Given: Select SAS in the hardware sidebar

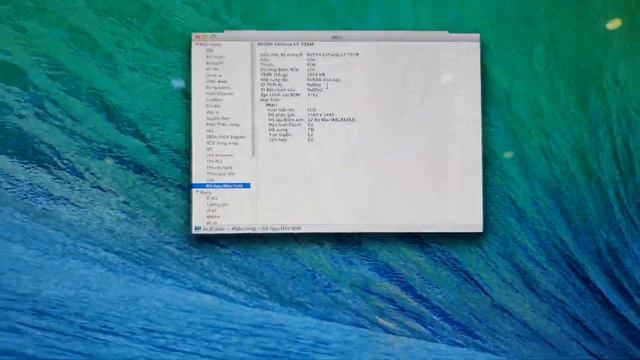Looking at the screenshot, I should [210, 131].
